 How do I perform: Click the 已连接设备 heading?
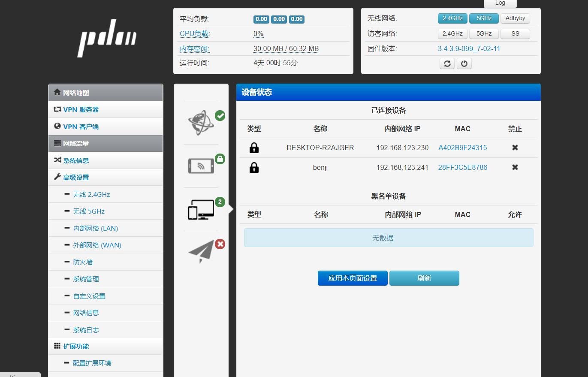[389, 110]
